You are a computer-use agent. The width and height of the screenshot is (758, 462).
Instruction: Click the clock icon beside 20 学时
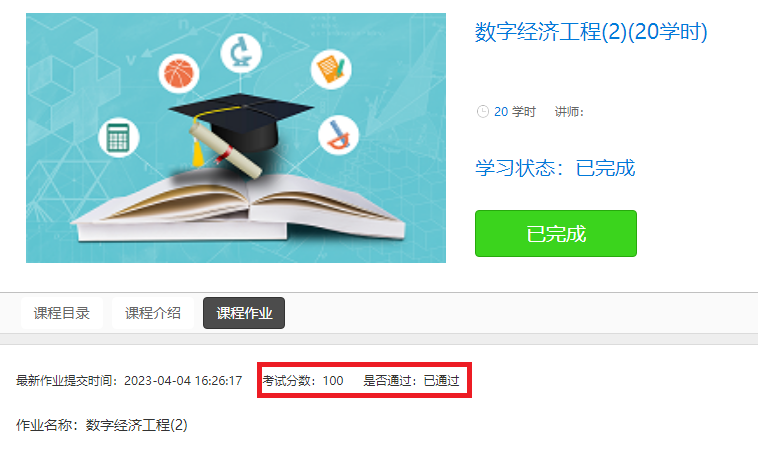click(x=482, y=112)
